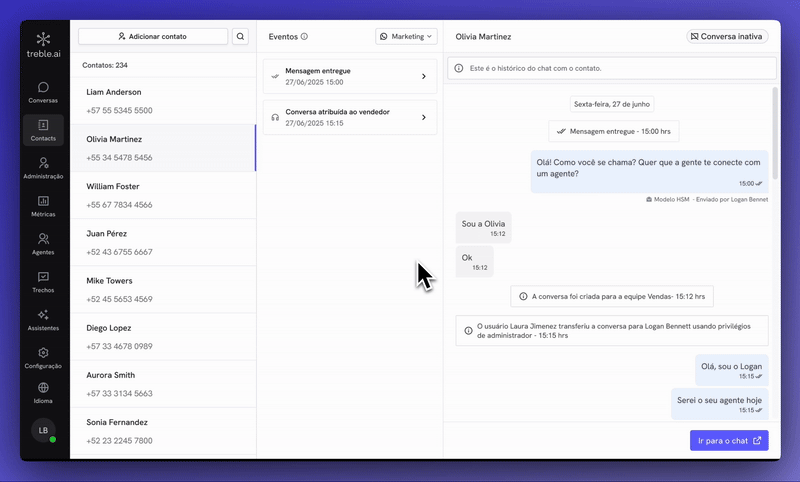Viewport: 800px width, 482px height.
Task: Click the info icon next to Eventos
Action: pos(304,36)
